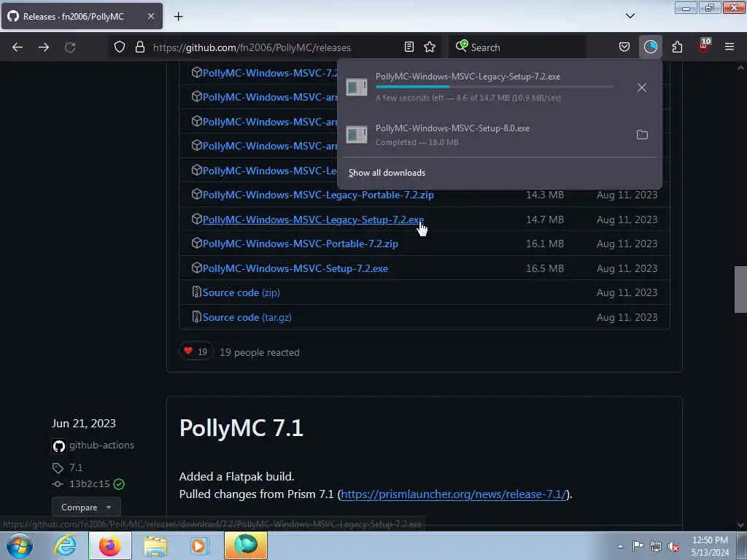Open Windows Explorer from taskbar
The height and width of the screenshot is (560, 747).
[155, 545]
